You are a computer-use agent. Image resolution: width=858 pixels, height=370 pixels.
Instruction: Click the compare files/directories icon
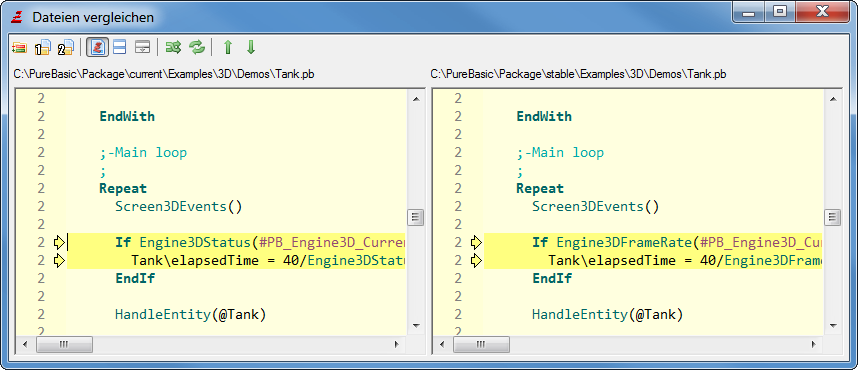point(19,48)
